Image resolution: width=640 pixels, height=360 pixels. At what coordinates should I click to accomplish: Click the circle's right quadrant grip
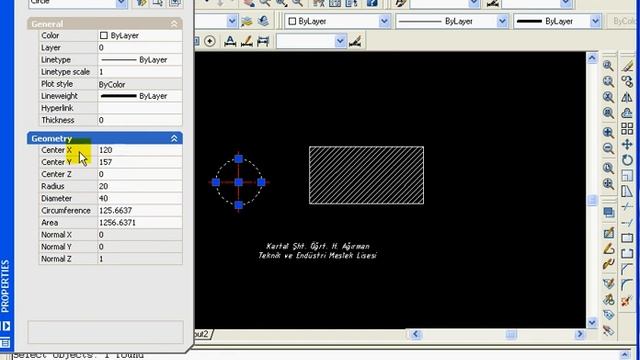[262, 182]
